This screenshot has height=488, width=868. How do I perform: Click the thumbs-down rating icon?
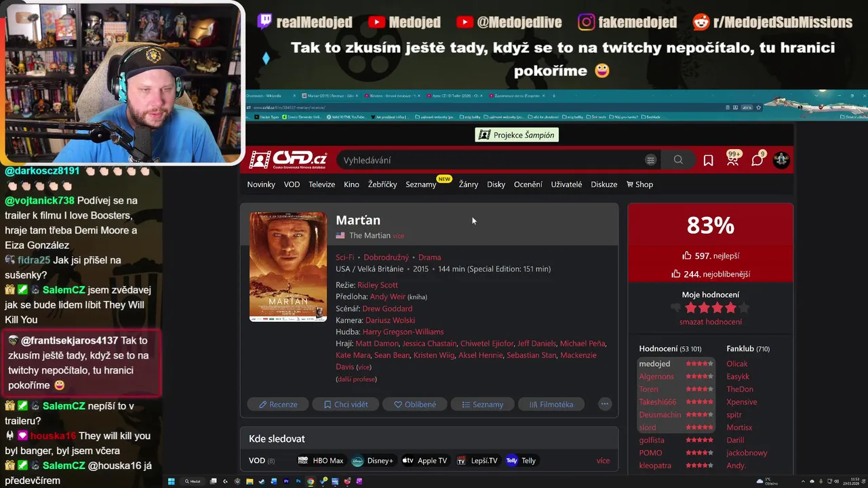coord(675,308)
